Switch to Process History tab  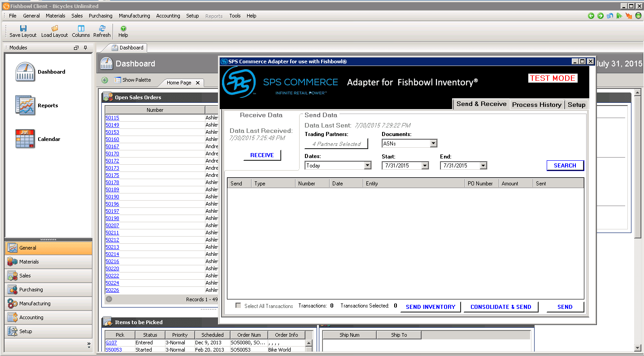[537, 105]
